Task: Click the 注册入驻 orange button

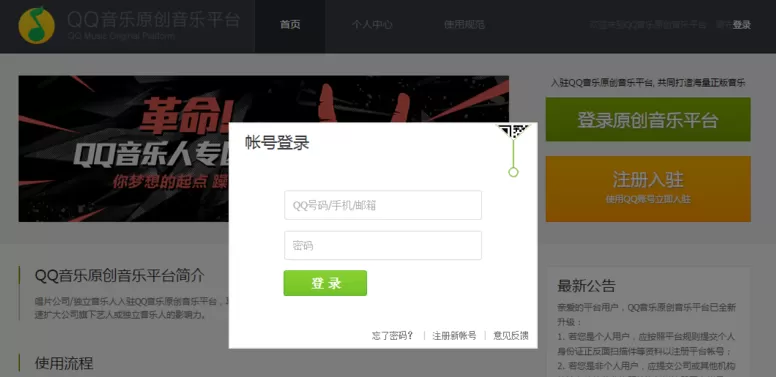Action: click(648, 188)
